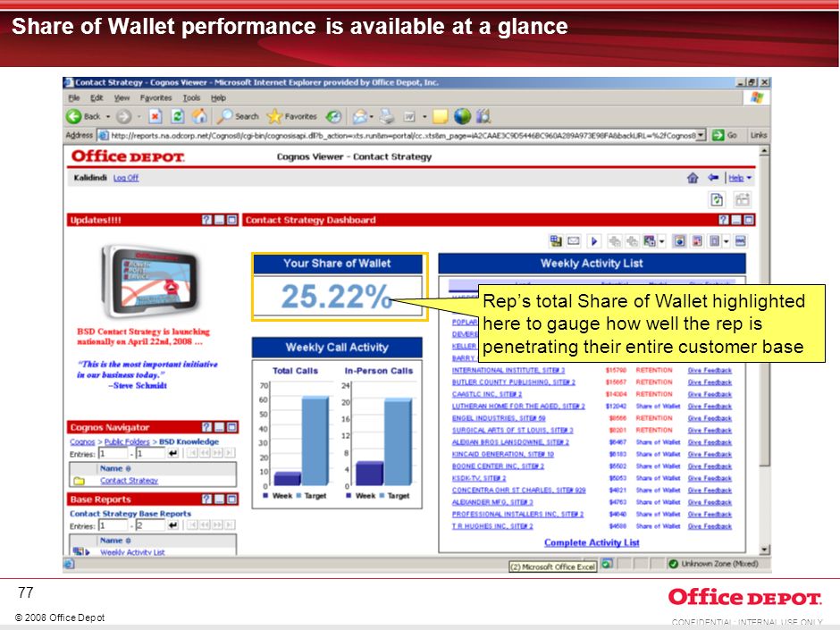Click the Cognos breadcrumb link

coord(82,442)
